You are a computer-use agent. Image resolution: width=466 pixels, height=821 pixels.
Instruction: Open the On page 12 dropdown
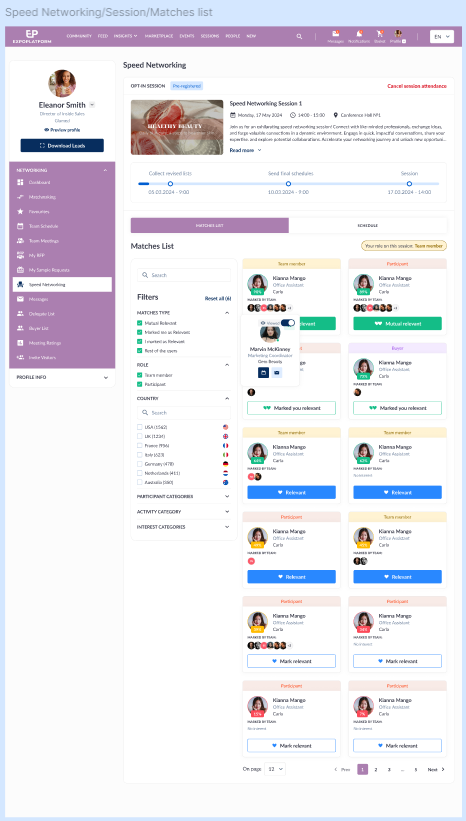275,769
